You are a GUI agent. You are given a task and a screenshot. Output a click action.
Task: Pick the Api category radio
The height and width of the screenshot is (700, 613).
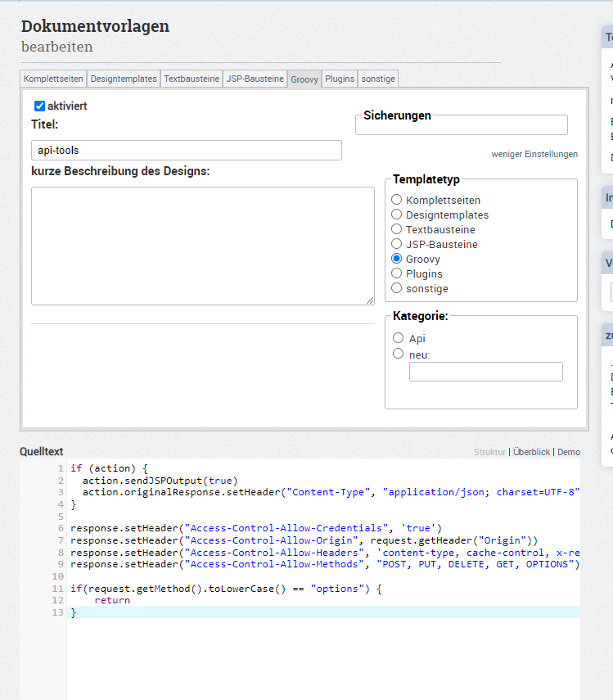(x=399, y=338)
